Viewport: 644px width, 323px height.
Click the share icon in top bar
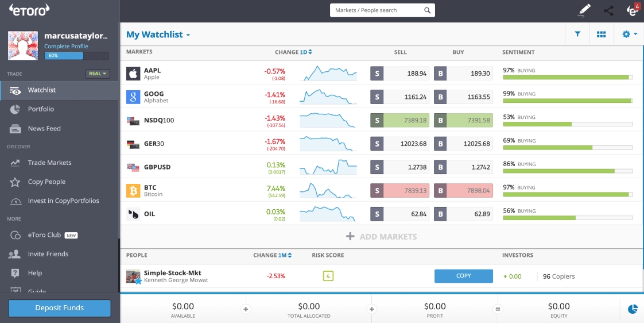click(608, 11)
